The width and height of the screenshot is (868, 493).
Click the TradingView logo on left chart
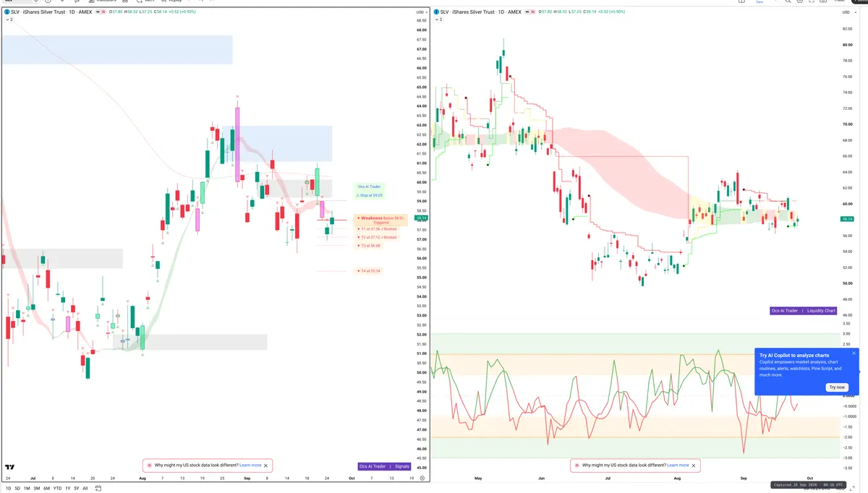9,468
